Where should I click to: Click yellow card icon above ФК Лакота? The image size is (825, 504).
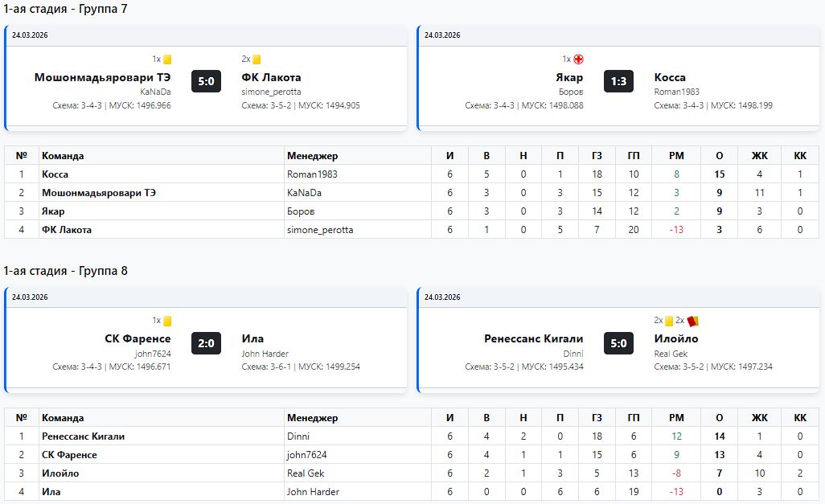257,59
